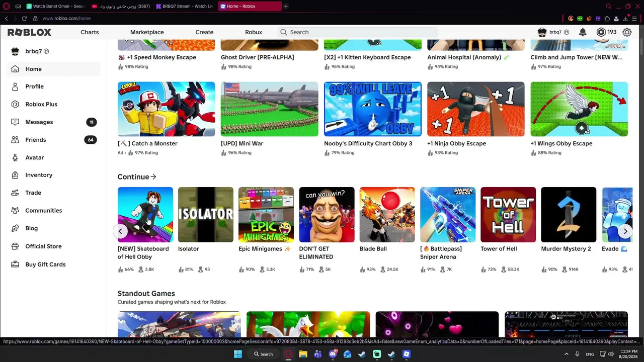Open the Robux balance icon showing 193

[x=601, y=32]
